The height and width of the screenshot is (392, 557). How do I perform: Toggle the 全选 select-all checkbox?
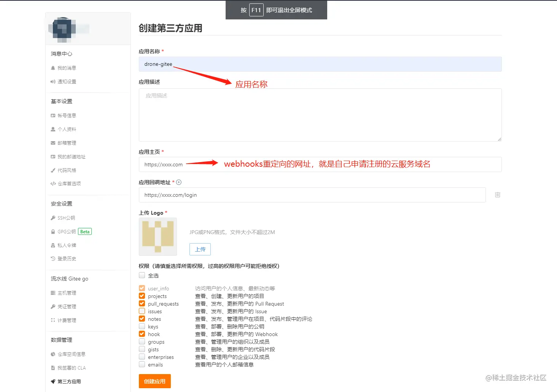(142, 275)
